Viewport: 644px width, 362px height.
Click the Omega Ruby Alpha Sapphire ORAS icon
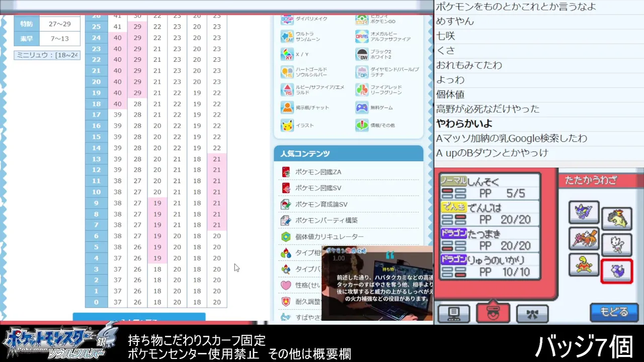(362, 37)
